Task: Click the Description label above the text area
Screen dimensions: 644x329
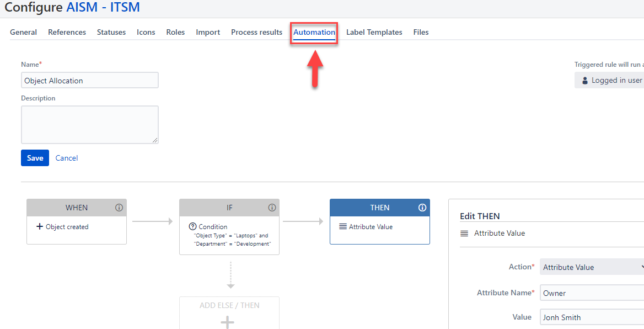Action: pos(38,98)
